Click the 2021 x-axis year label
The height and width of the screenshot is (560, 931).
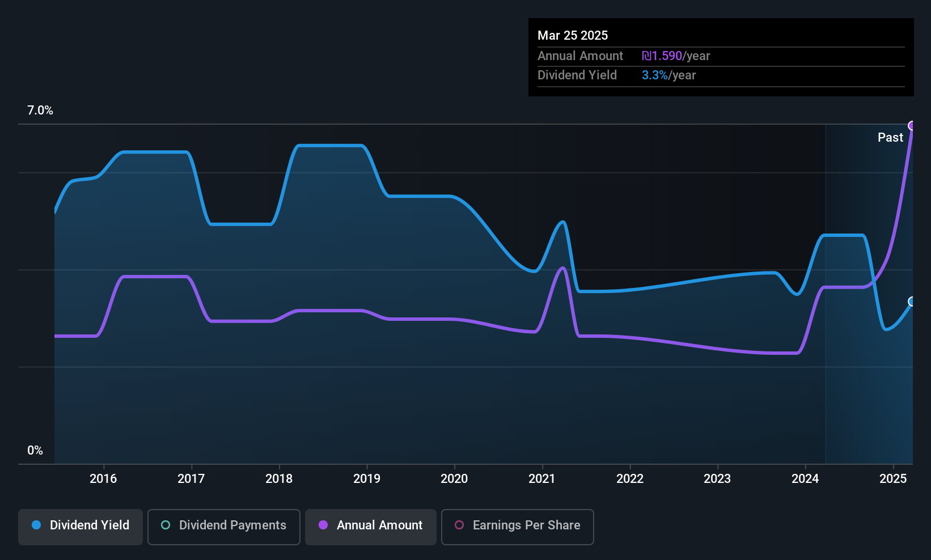[542, 478]
